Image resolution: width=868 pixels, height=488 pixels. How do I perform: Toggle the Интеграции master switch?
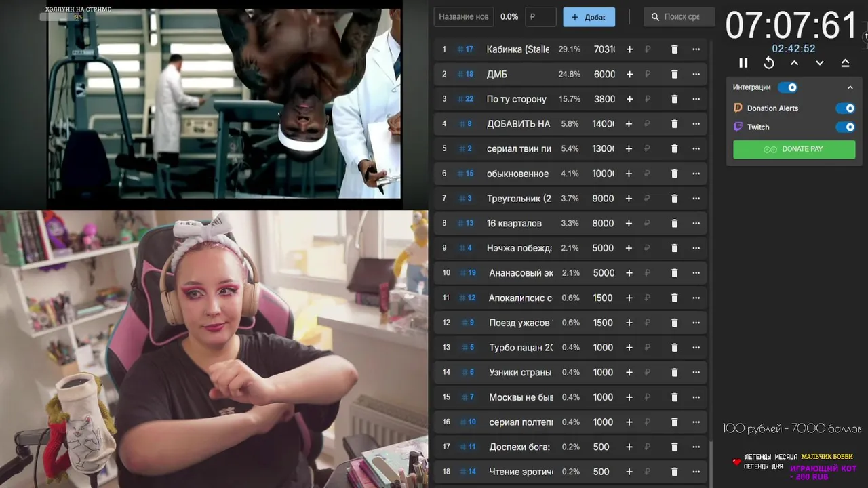click(x=787, y=87)
